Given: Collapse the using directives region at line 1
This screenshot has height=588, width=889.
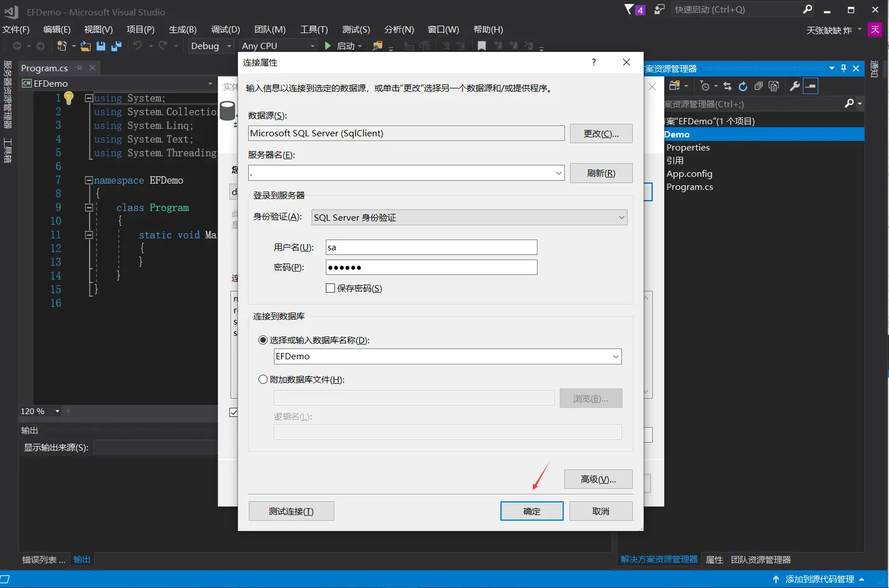Looking at the screenshot, I should (89, 98).
